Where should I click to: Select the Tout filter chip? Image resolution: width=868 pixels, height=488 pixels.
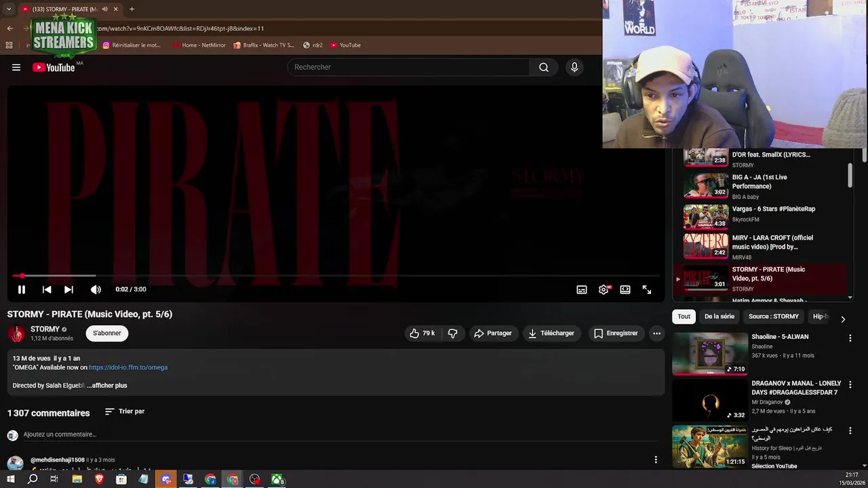(684, 317)
